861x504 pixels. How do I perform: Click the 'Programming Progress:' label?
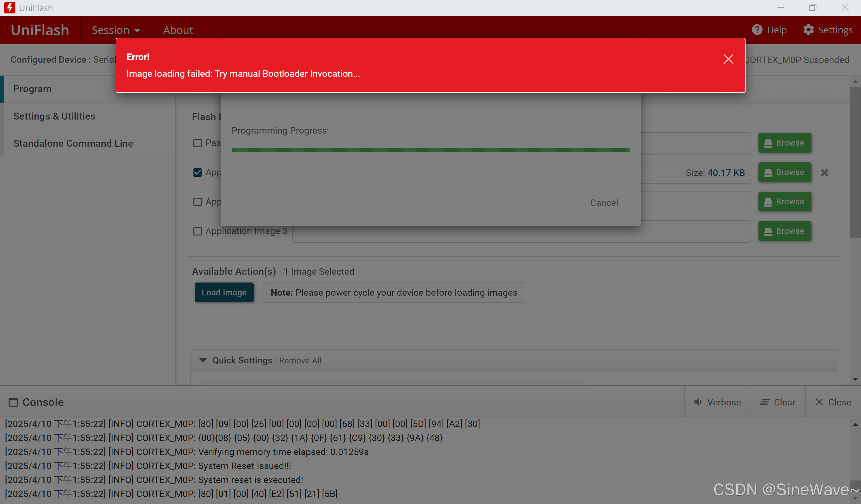pos(280,130)
